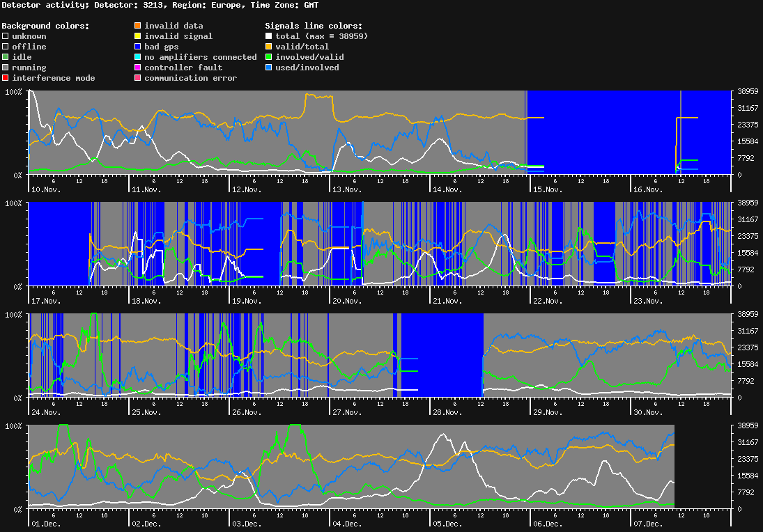This screenshot has width=763, height=532.
Task: Click the 'unknown' background color swatch
Action: click(x=4, y=36)
